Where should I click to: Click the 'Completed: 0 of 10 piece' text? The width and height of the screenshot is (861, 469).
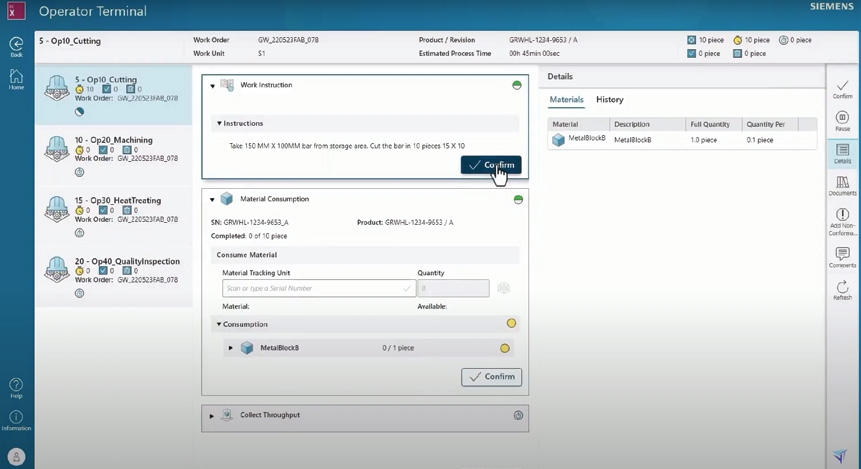pyautogui.click(x=249, y=236)
